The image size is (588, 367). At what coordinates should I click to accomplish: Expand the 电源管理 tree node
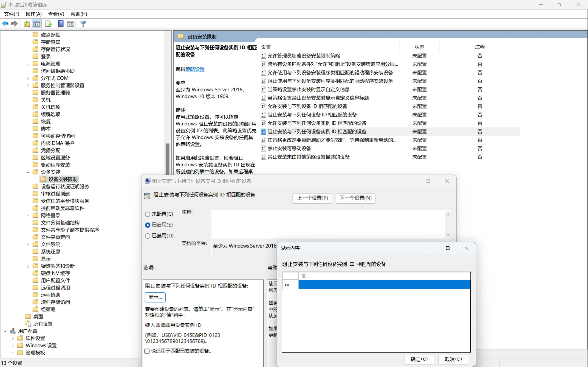pyautogui.click(x=28, y=64)
